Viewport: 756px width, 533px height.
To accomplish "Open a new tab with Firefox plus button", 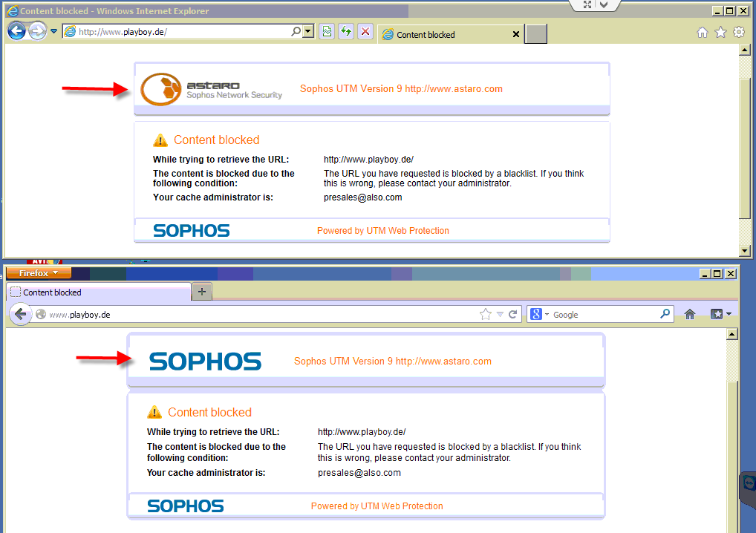I will point(202,292).
